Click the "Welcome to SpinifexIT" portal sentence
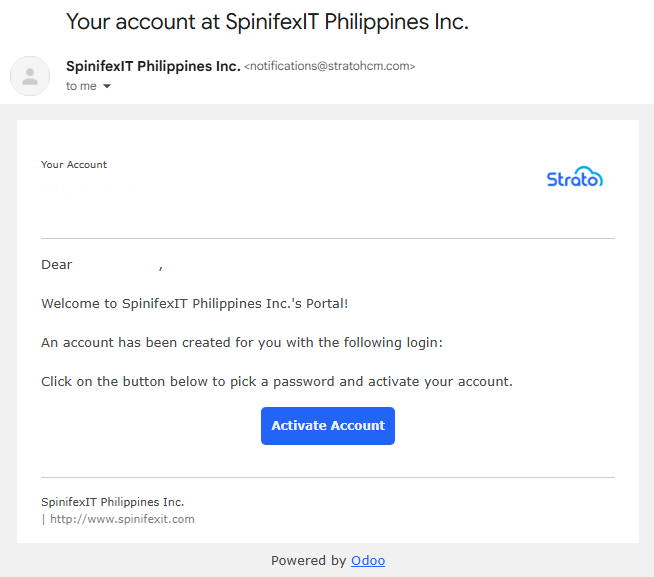The width and height of the screenshot is (654, 577). 194,303
